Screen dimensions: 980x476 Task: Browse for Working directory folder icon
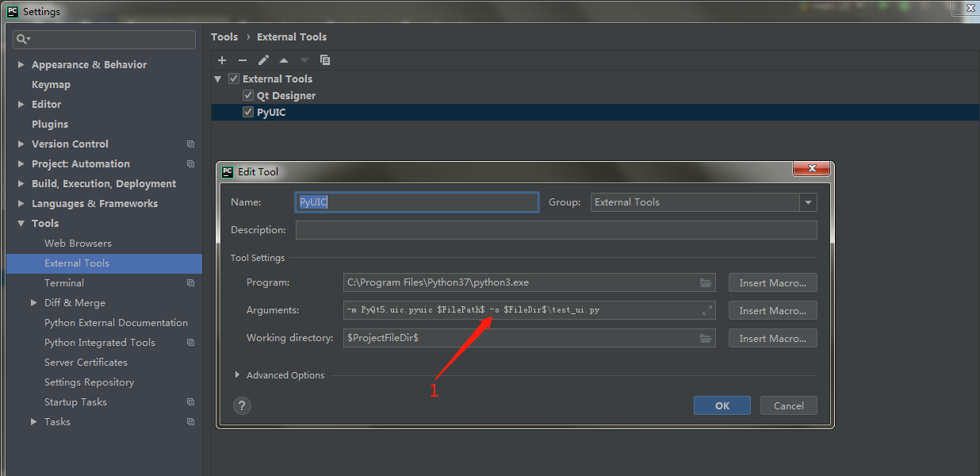click(706, 338)
